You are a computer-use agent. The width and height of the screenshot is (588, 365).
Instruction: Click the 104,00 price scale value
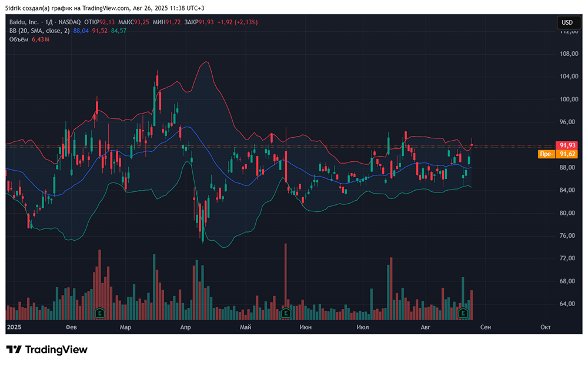pos(569,76)
